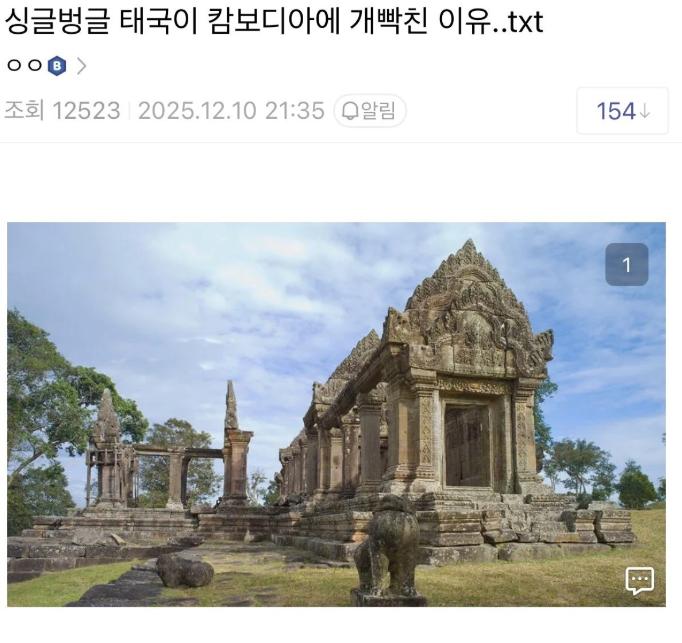682x643 pixels.
Task: Click the bell icon in 알림
Action: pos(350,111)
